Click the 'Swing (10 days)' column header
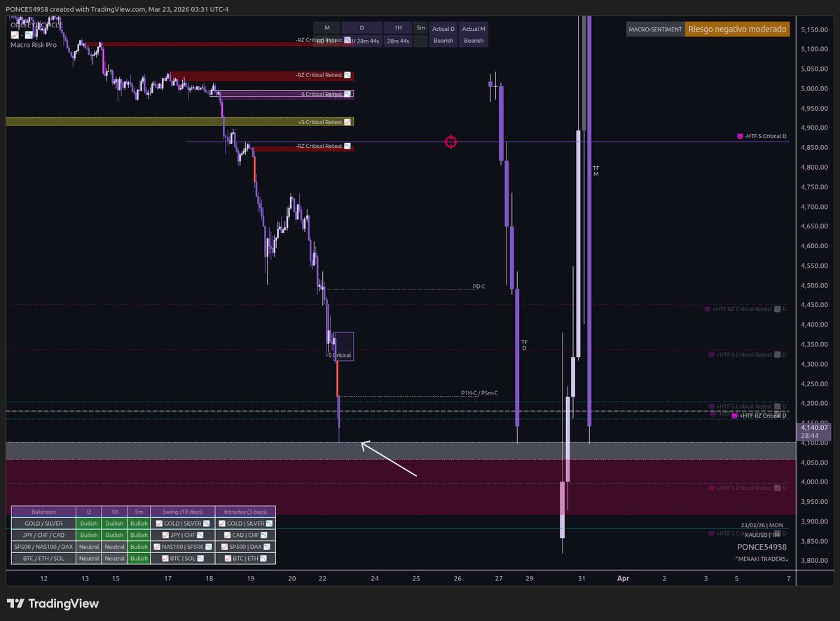Image resolution: width=840 pixels, height=621 pixels. pos(183,512)
